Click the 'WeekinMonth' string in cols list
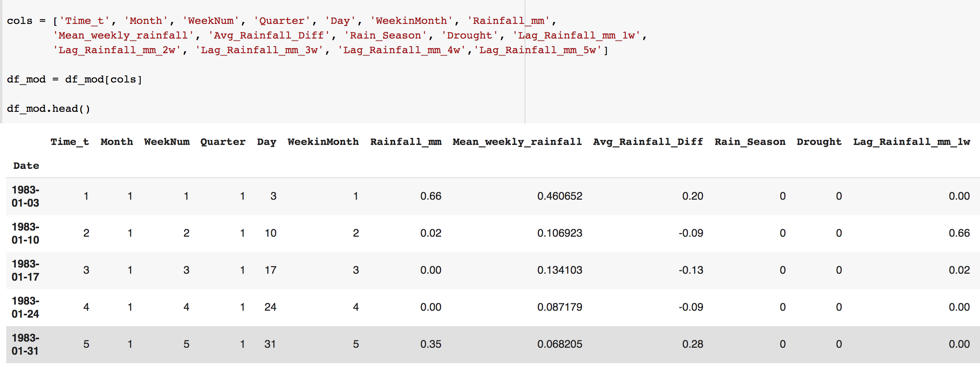Screen dimensions: 980x367 411,21
